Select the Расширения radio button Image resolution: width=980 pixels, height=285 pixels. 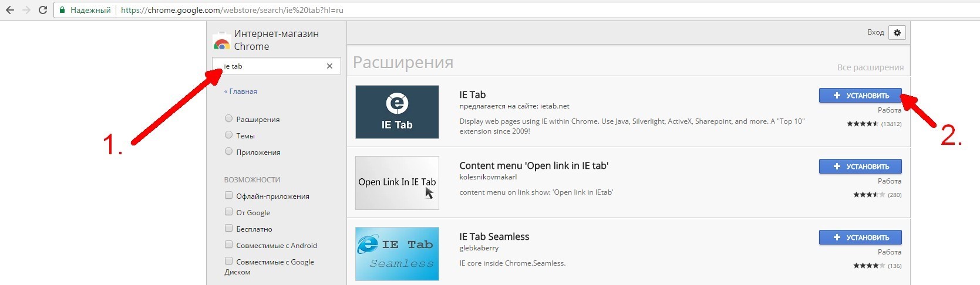229,118
